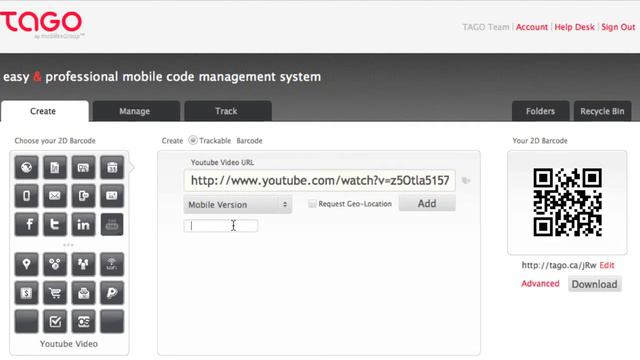Open the Account link
Viewport: 640px width, 360px height.
[x=532, y=27]
